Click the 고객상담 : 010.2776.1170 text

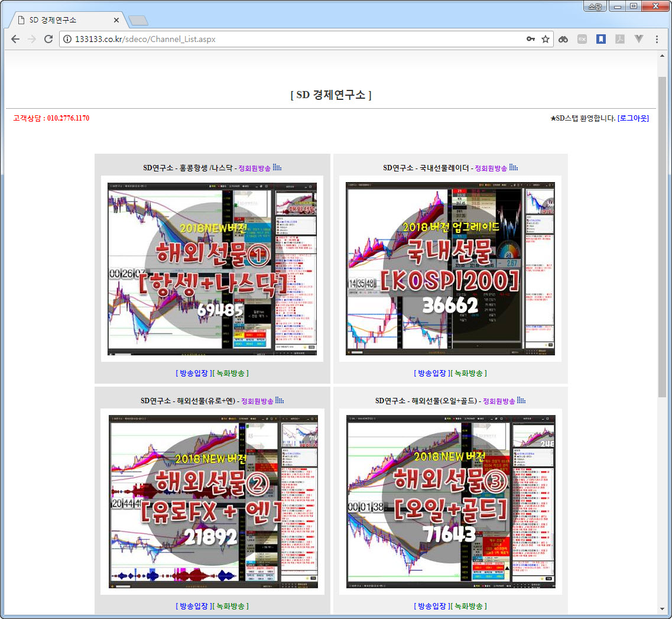coord(51,118)
